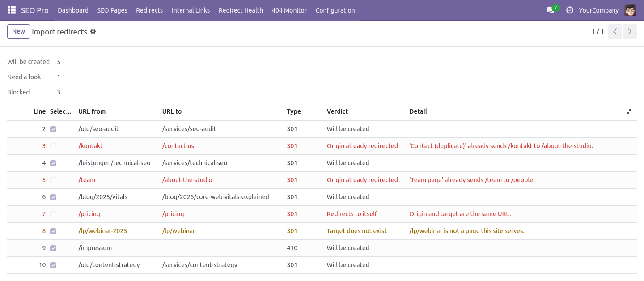Click the 'Contact (duplicate)' detail text
Screen dimensions: 644x281
point(501,146)
